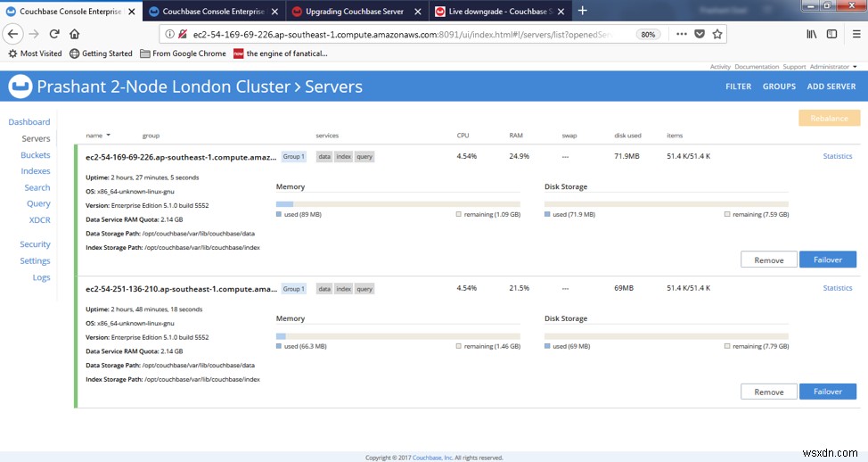
Task: Click Memory usage bar showing 66.3 MB used
Action: pyautogui.click(x=398, y=336)
